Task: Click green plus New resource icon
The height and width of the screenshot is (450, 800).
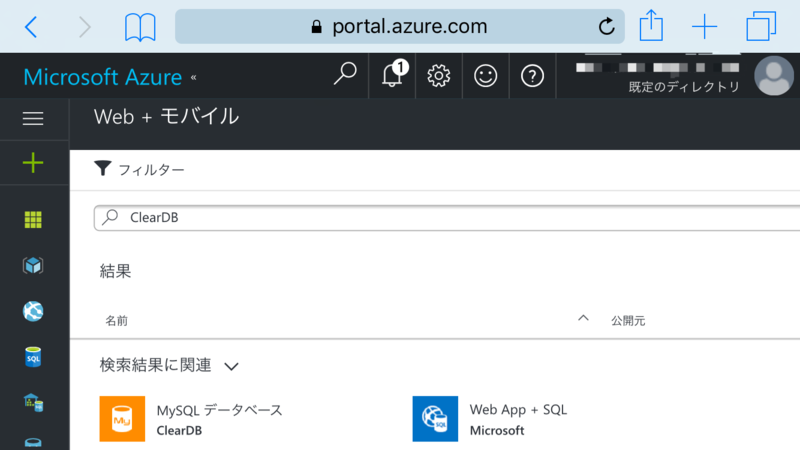Action: tap(33, 163)
